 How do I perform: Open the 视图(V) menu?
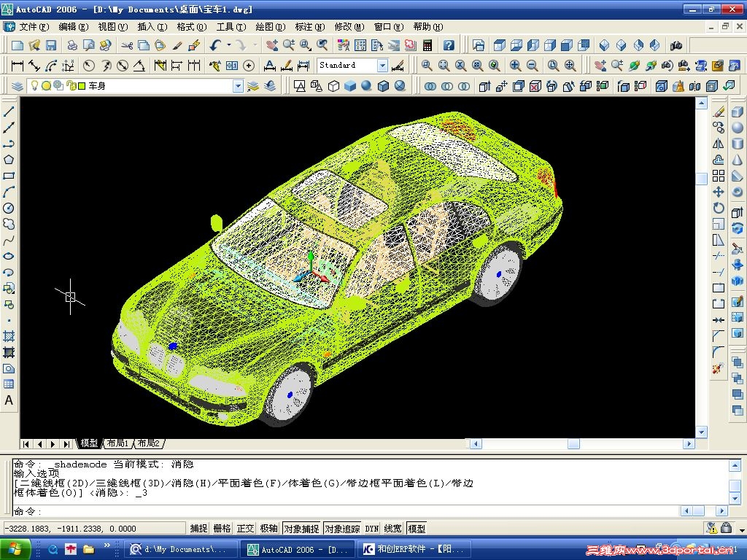(113, 27)
